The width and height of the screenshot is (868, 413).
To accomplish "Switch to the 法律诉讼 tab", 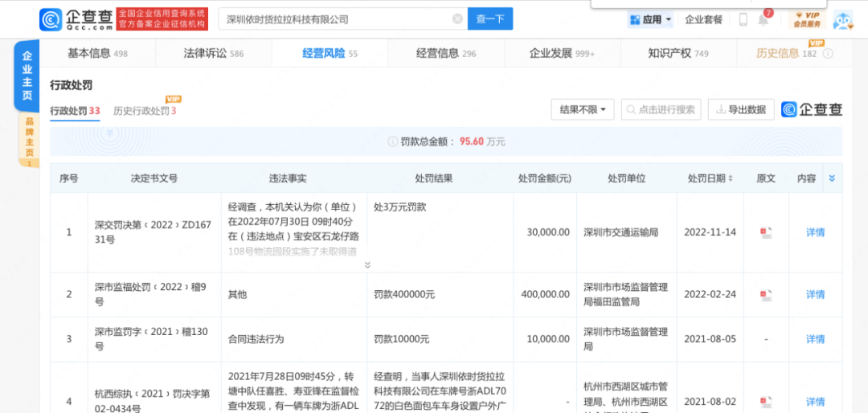I will [x=213, y=54].
